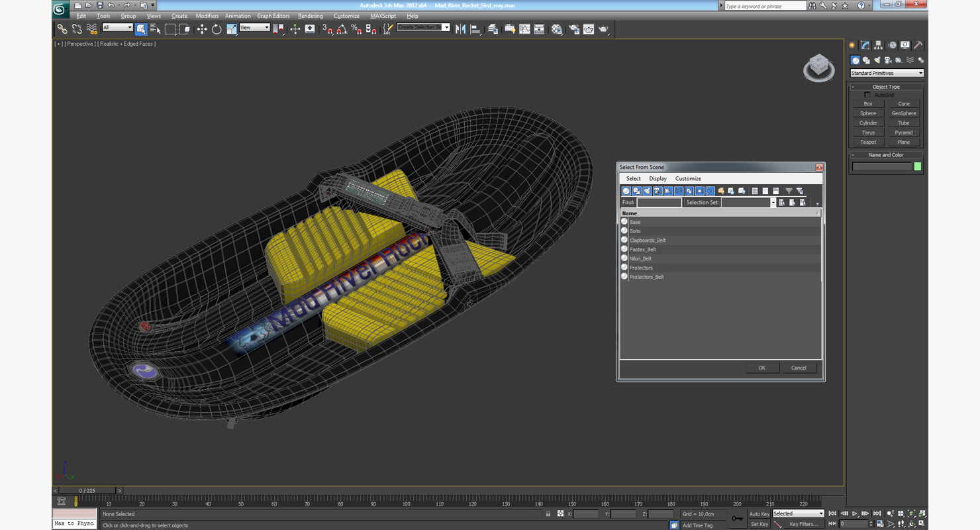This screenshot has height=530, width=980.
Task: Toggle Display Lights filter in dialog
Action: pyautogui.click(x=647, y=191)
